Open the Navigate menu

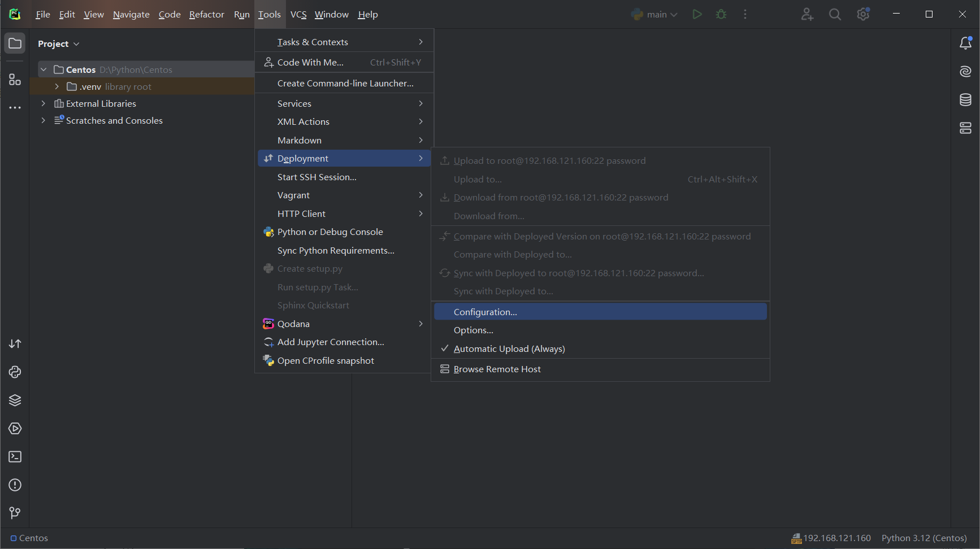point(131,14)
